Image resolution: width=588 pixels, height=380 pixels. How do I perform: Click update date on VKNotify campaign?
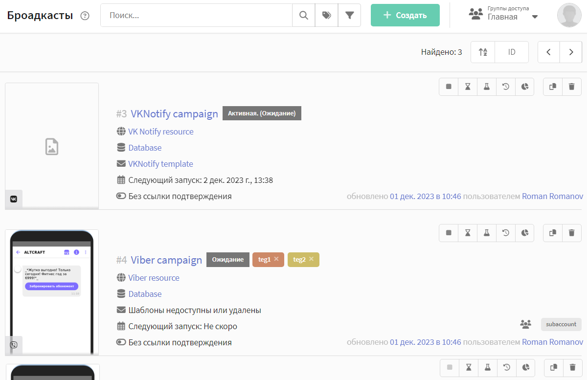(x=425, y=196)
